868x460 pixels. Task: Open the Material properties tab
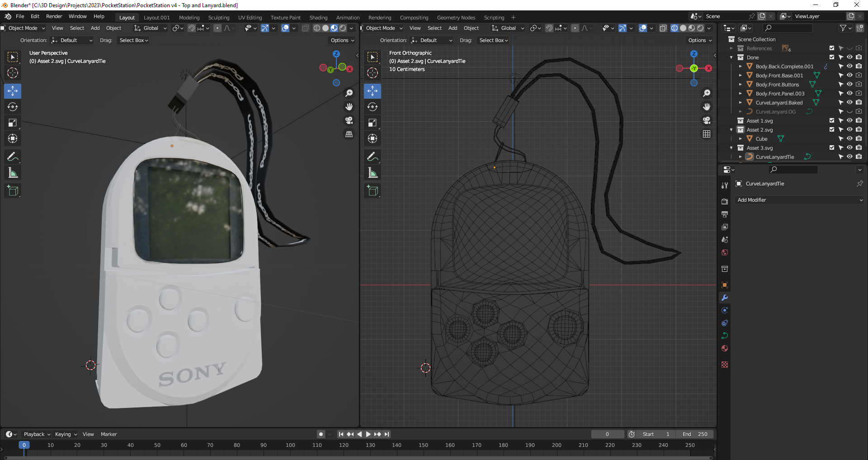725,348
